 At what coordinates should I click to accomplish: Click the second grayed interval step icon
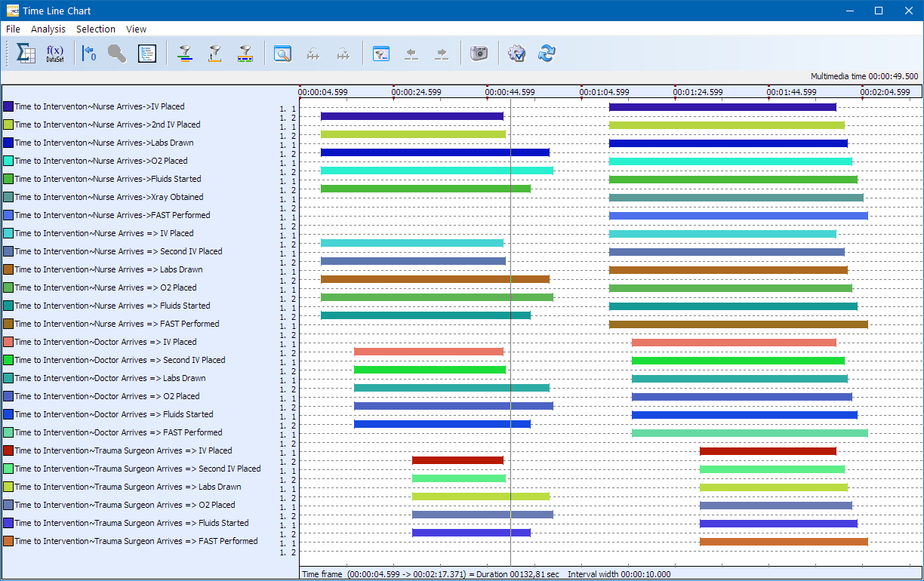(343, 54)
